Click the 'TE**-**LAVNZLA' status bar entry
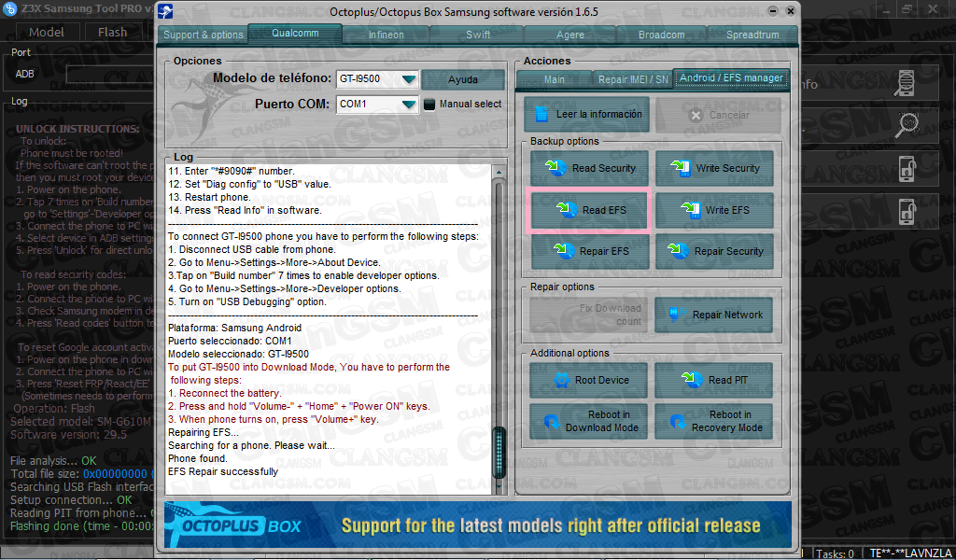Screen dimensions: 956x560 click(910, 553)
